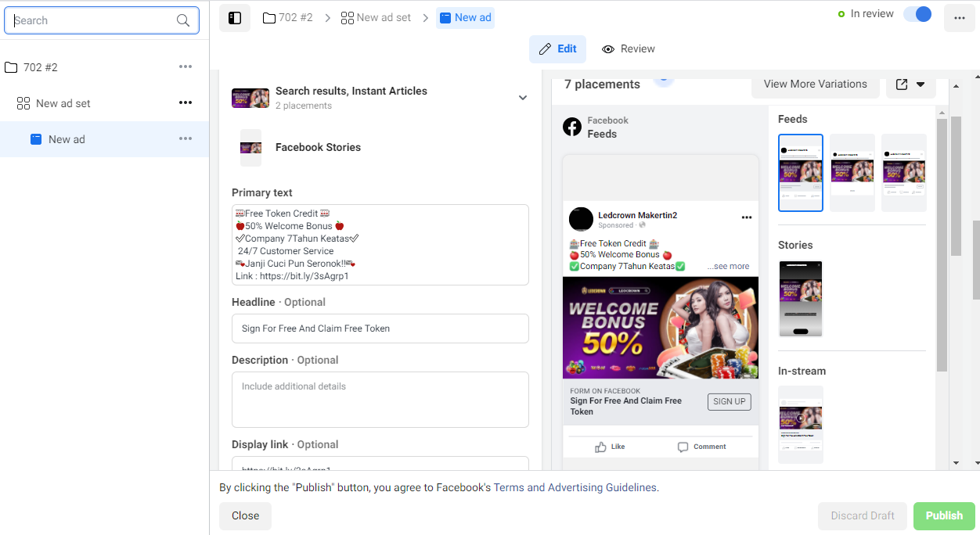Open options for 702 #2 campaign
The height and width of the screenshot is (535, 980).
(x=186, y=67)
